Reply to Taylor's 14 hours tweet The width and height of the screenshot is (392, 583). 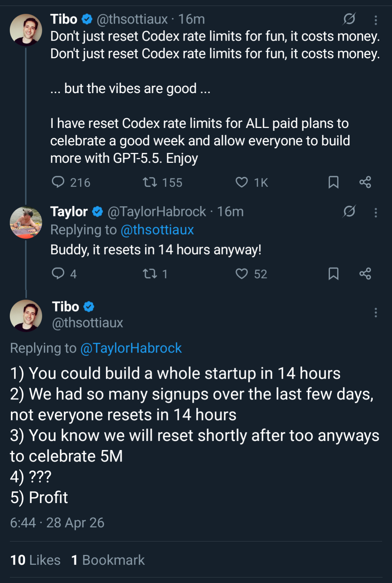tap(58, 273)
